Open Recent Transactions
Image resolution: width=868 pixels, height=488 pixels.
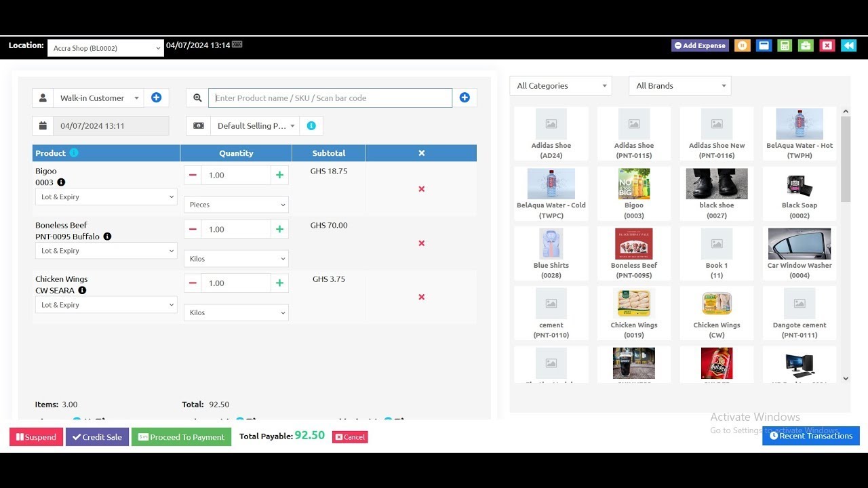click(x=811, y=436)
